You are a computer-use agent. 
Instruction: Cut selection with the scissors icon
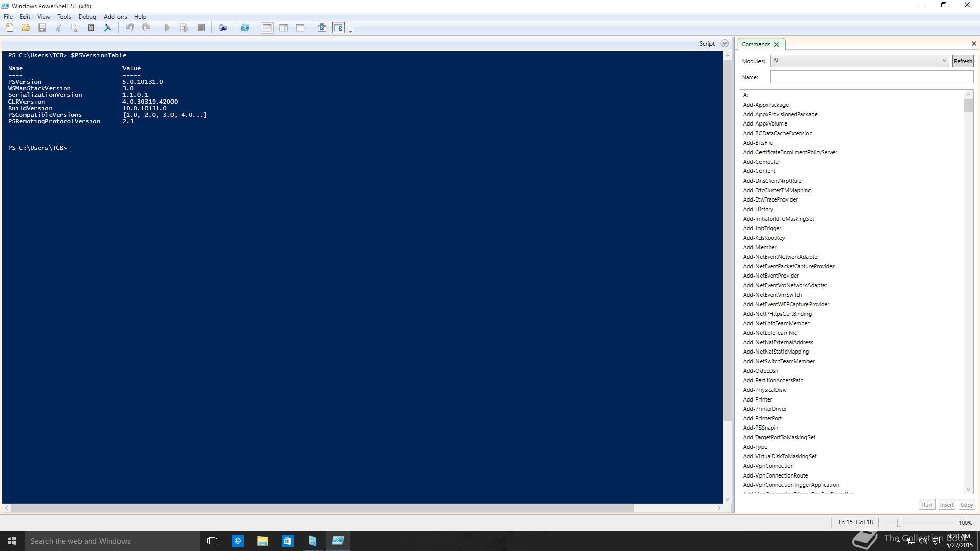click(59, 28)
